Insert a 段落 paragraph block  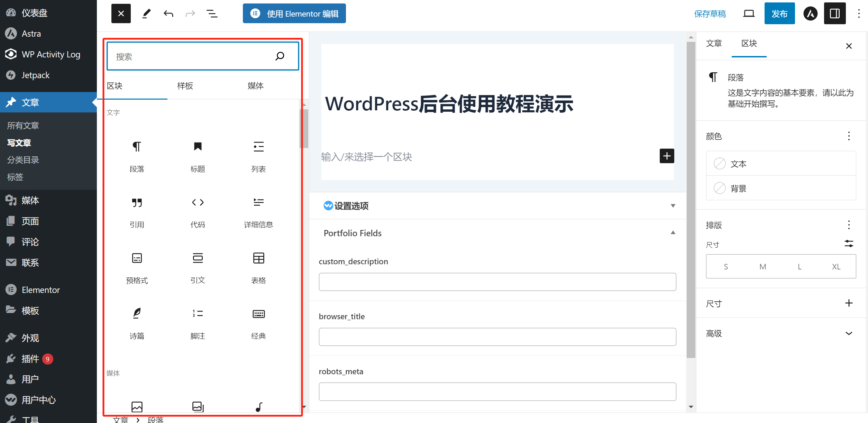pyautogui.click(x=137, y=156)
